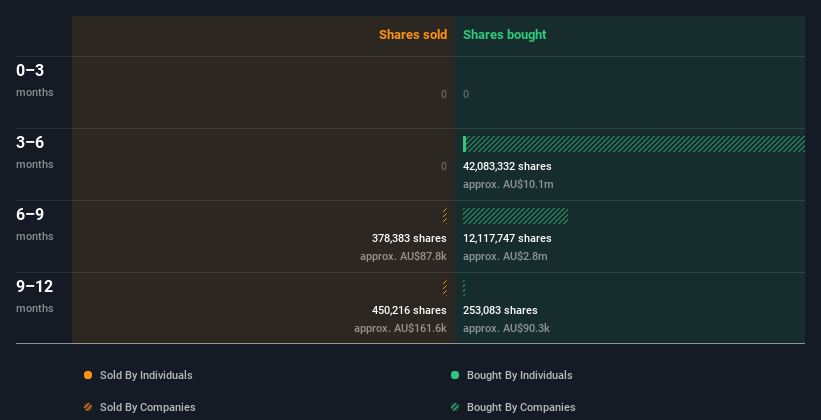Click the hatched Bought By Companies legend icon
821x420 pixels.
click(x=455, y=407)
